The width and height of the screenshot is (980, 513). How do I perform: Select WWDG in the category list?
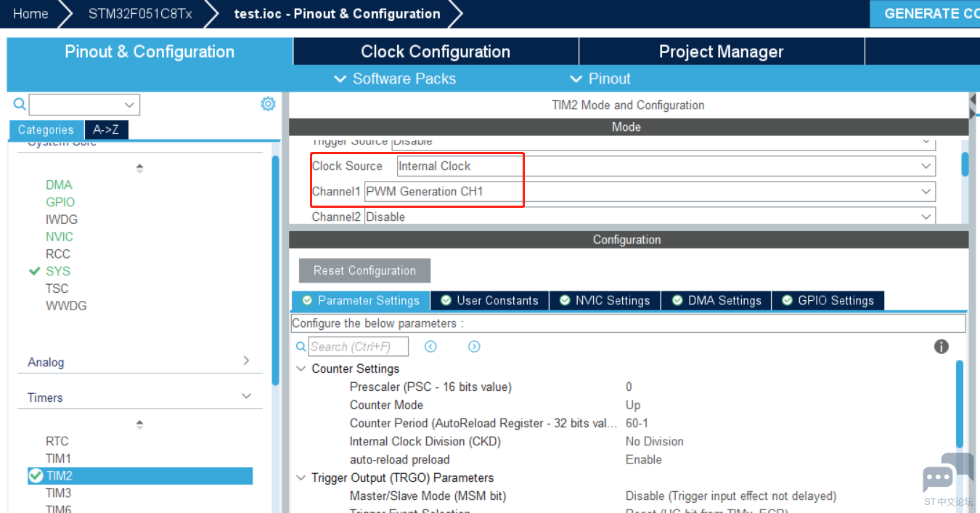coord(66,306)
